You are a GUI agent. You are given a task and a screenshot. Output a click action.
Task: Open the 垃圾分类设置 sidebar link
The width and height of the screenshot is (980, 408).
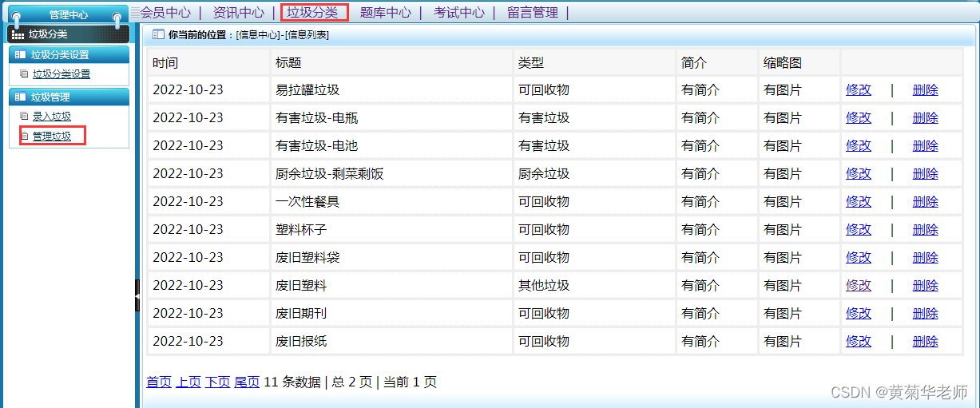61,74
